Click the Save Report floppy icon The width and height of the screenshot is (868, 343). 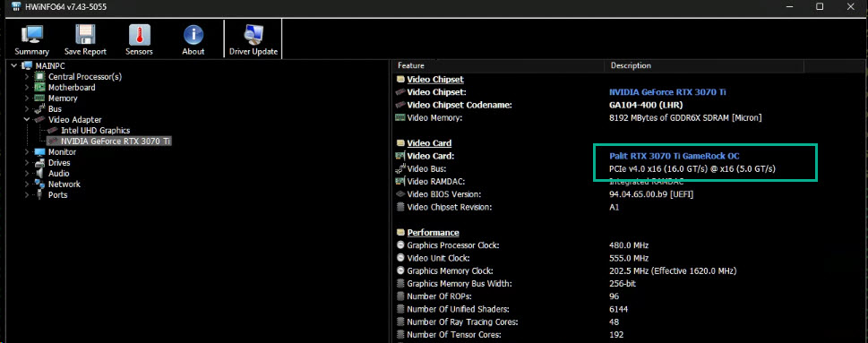tap(85, 34)
